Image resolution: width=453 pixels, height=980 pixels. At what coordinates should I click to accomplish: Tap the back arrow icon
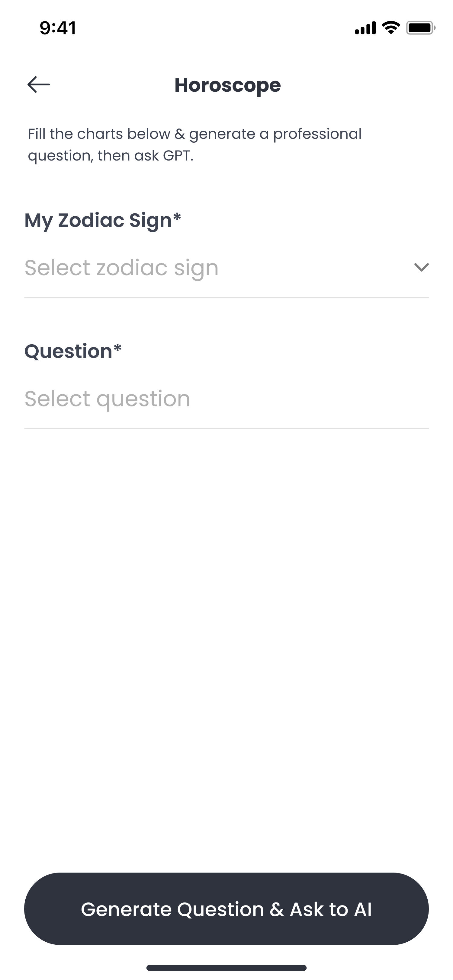point(38,84)
